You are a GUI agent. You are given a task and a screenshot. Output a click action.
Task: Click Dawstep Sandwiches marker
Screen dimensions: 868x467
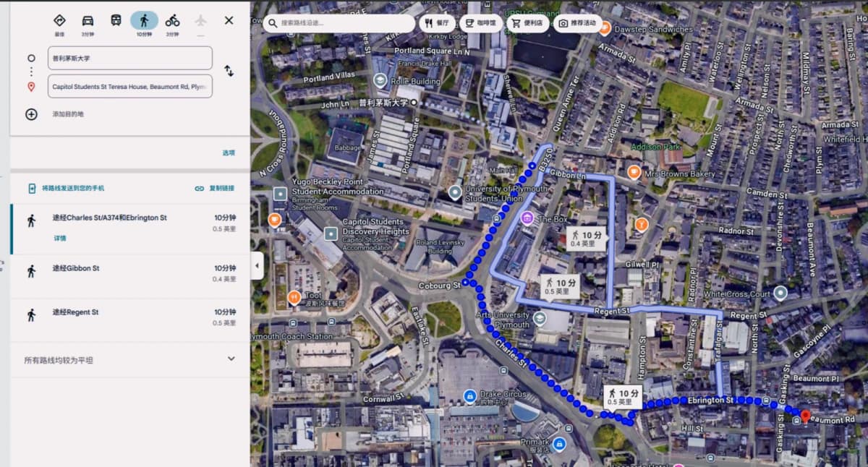click(x=605, y=28)
